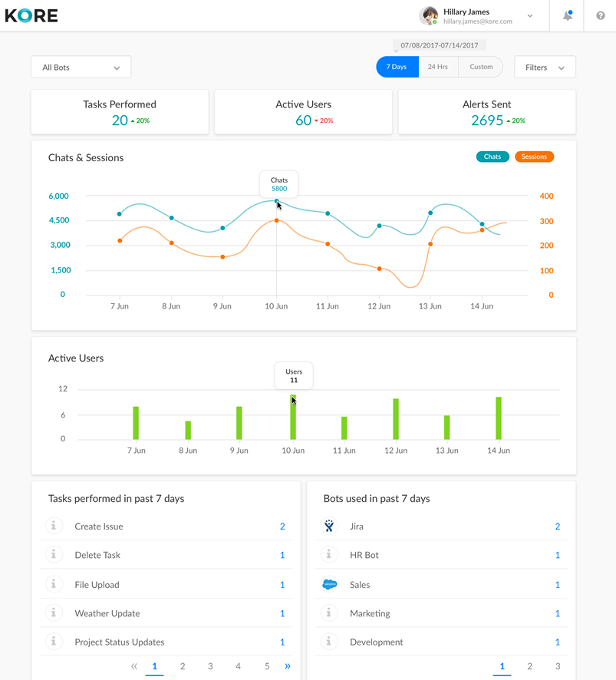Click the Salesforce icon beside Sales
Viewport: 616px width, 680px height.
(329, 584)
